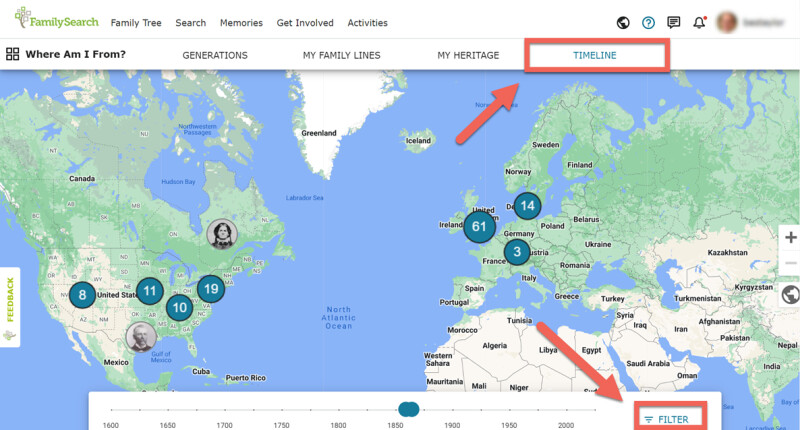Image resolution: width=800 pixels, height=430 pixels.
Task: Open the activities grid icon beside Where Am I From
Action: coord(12,54)
